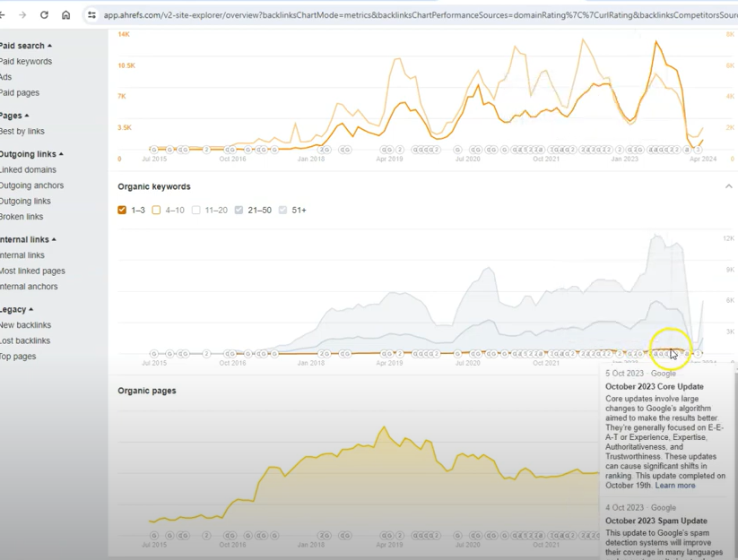Toggle the 51+ keyword position checkbox
The height and width of the screenshot is (560, 738).
click(x=282, y=211)
